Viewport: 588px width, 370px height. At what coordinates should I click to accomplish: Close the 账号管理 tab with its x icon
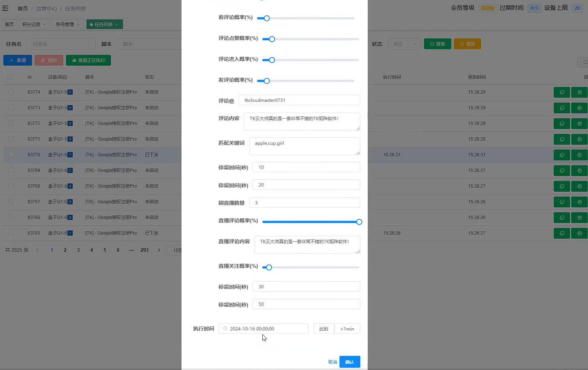(x=78, y=25)
